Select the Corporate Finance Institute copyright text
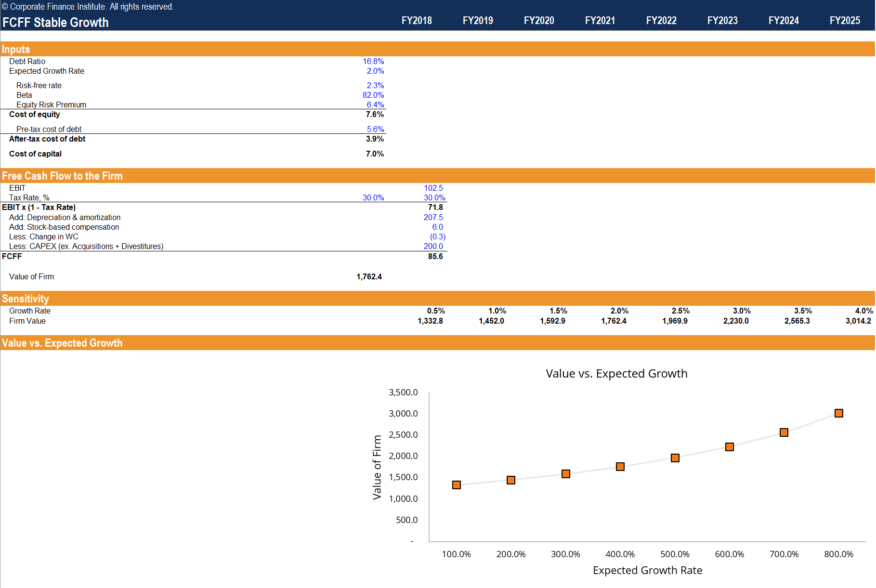Viewport: 876px width, 588px height. pos(87,7)
